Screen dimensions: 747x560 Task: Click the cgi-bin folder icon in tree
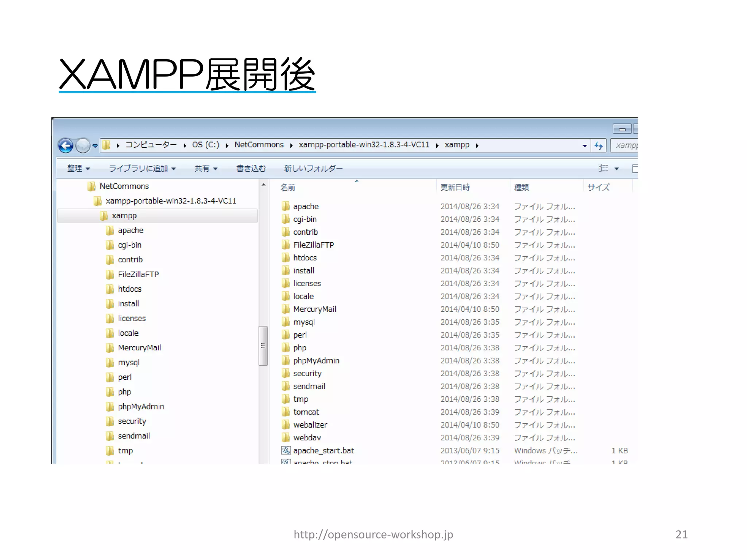coord(110,245)
